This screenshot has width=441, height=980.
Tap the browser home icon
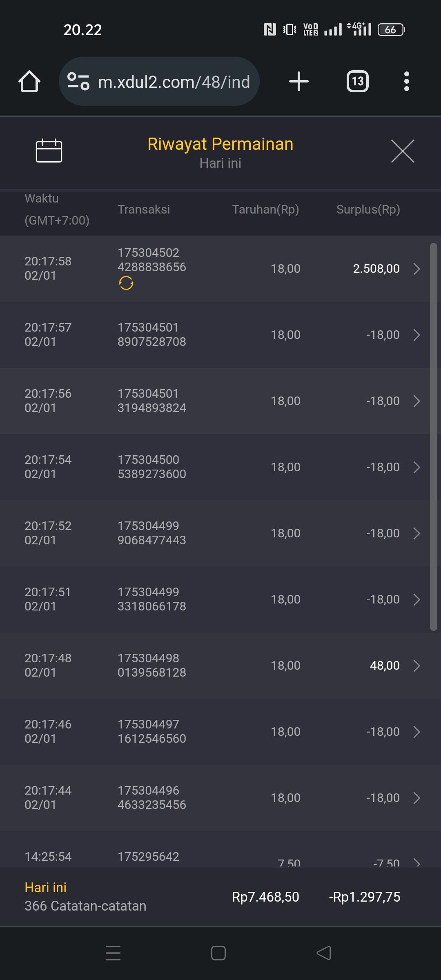[29, 81]
